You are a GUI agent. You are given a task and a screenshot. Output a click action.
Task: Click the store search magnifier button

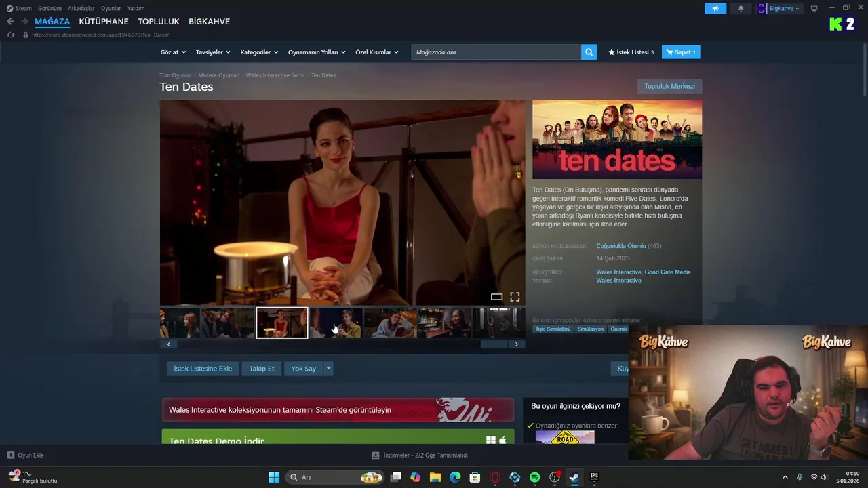589,52
